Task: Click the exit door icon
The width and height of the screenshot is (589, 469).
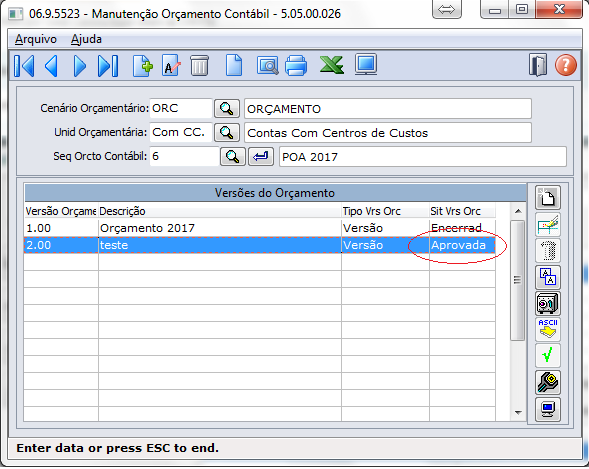Action: point(538,65)
